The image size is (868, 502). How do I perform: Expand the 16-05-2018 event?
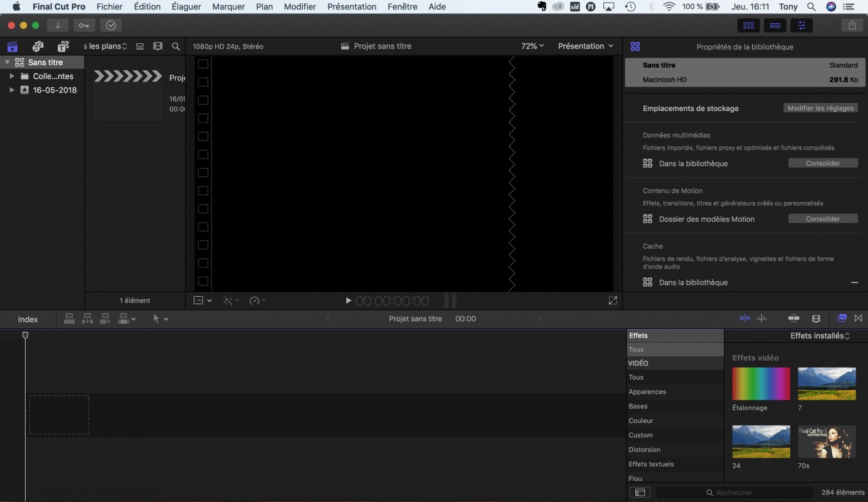click(11, 90)
